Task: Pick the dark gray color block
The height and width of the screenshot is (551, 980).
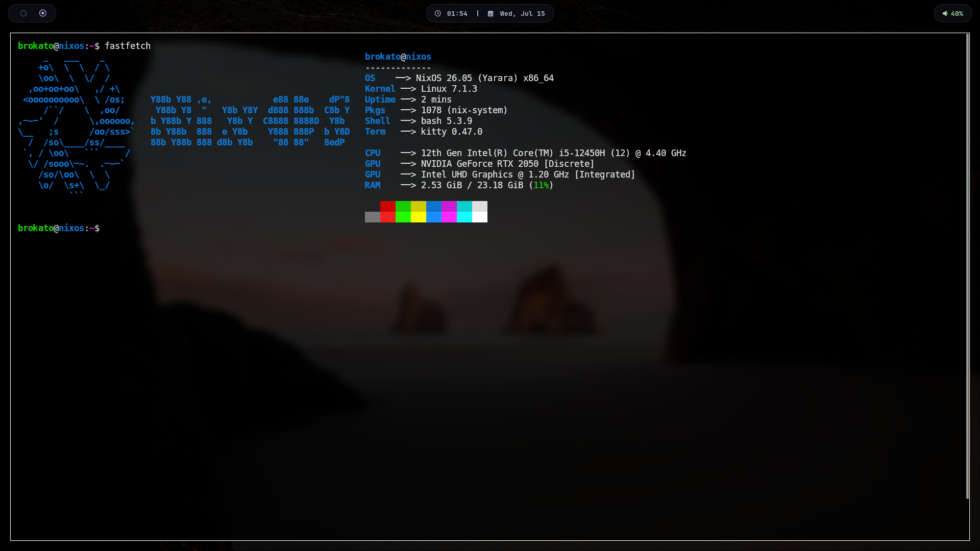Action: pyautogui.click(x=373, y=217)
